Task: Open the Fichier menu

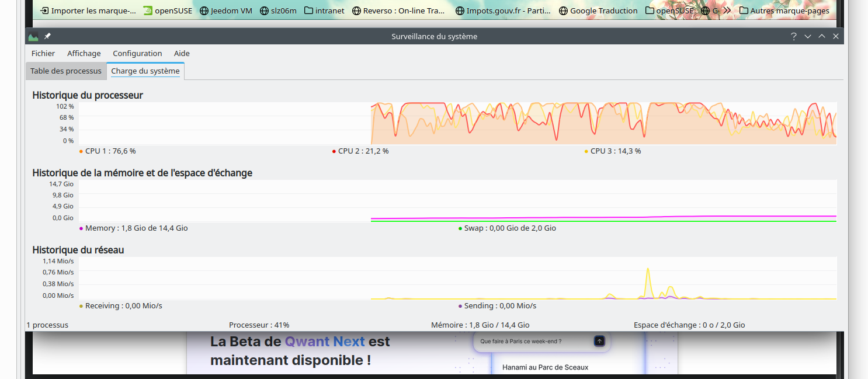Action: (43, 53)
